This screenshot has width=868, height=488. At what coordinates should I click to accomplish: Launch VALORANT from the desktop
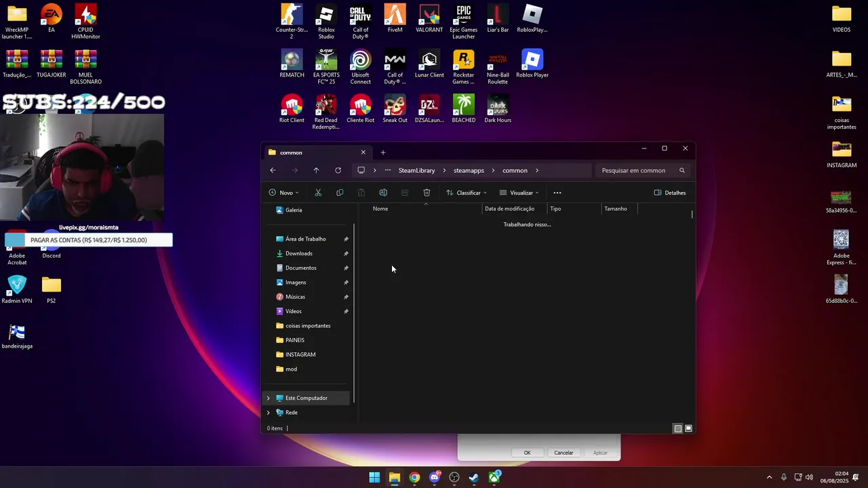429,18
